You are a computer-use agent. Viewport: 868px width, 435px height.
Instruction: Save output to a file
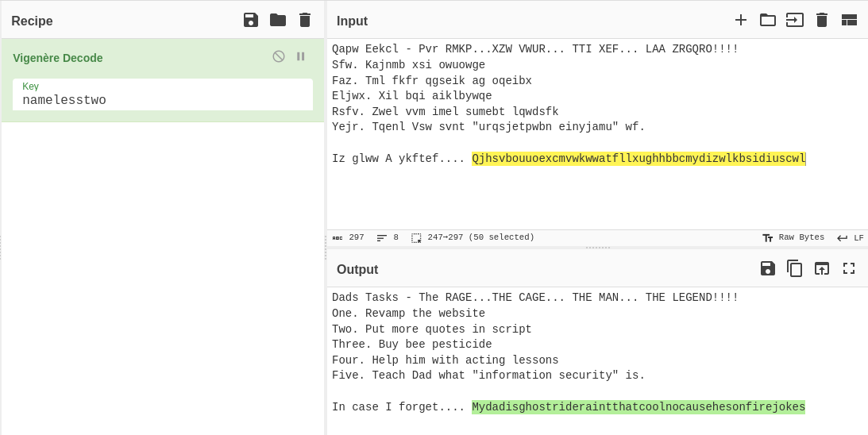coord(768,268)
